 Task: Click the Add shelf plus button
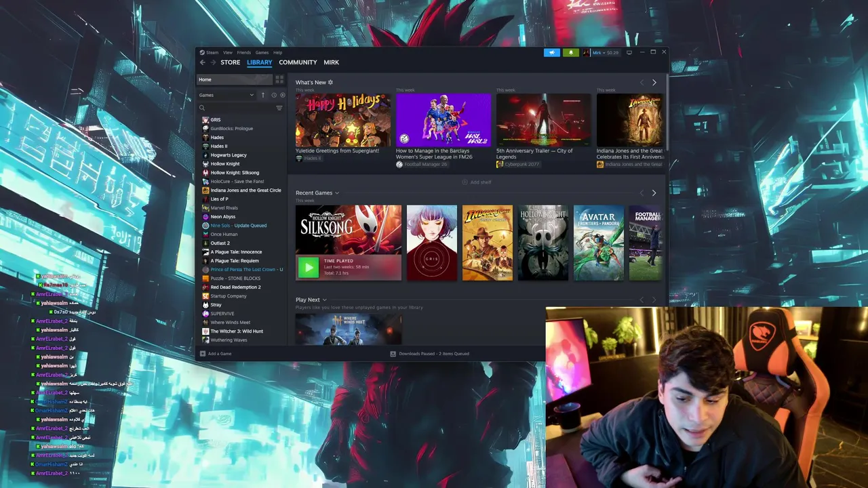click(465, 182)
